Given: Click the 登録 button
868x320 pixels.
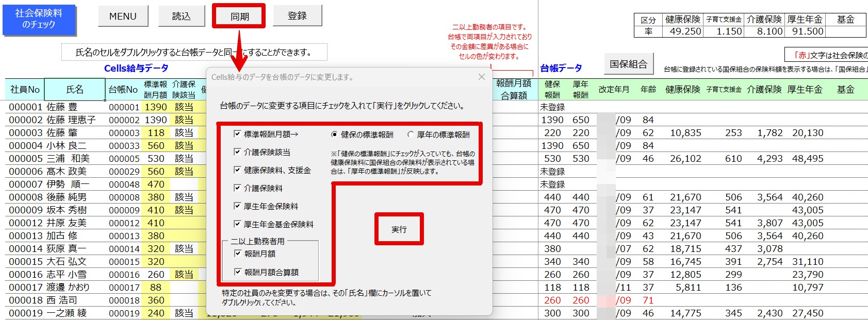Looking at the screenshot, I should point(297,16).
